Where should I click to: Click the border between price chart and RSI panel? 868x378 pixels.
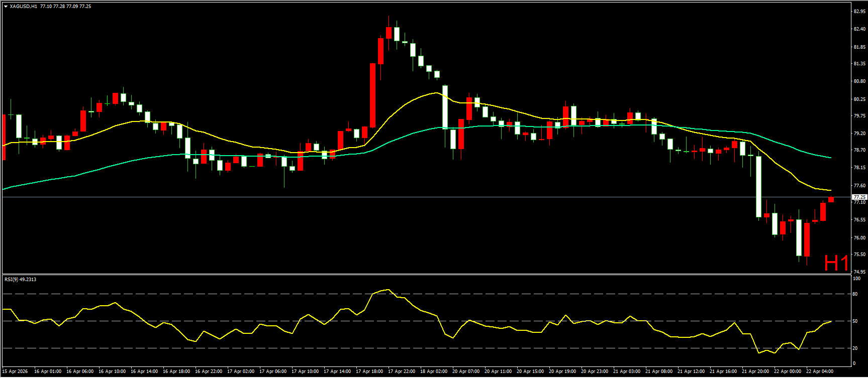click(427, 274)
